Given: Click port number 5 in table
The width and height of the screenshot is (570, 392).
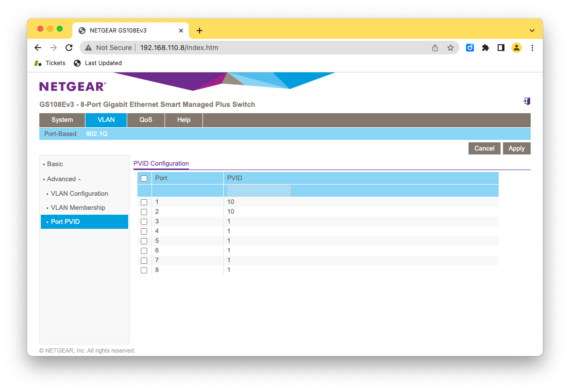Looking at the screenshot, I should point(157,241).
